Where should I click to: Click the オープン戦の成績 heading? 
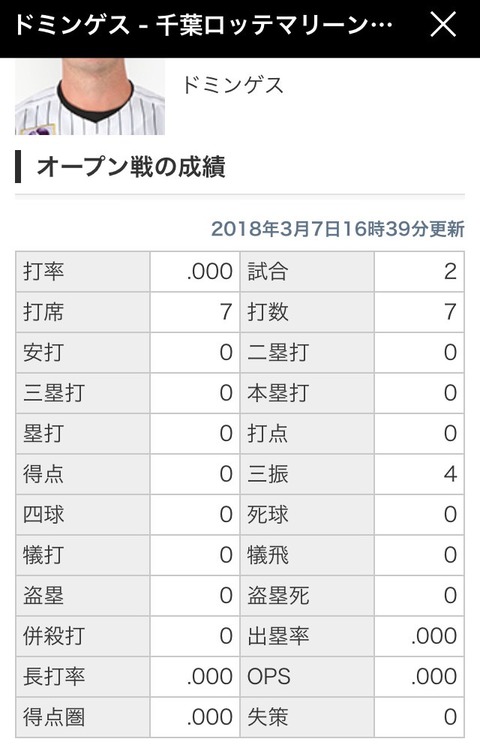[x=131, y=167]
